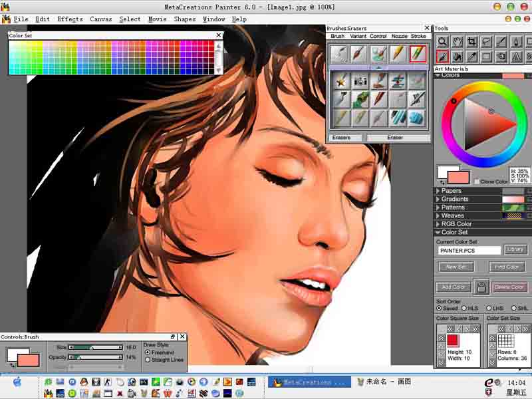Image resolution: width=532 pixels, height=399 pixels.
Task: Switch to MetaCreations taskbar button
Action: (309, 382)
